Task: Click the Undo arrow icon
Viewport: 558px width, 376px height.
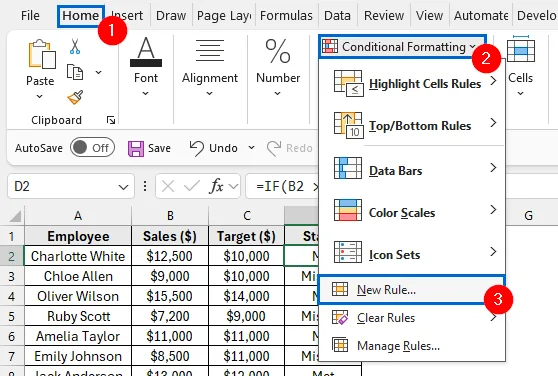Action: [x=197, y=148]
